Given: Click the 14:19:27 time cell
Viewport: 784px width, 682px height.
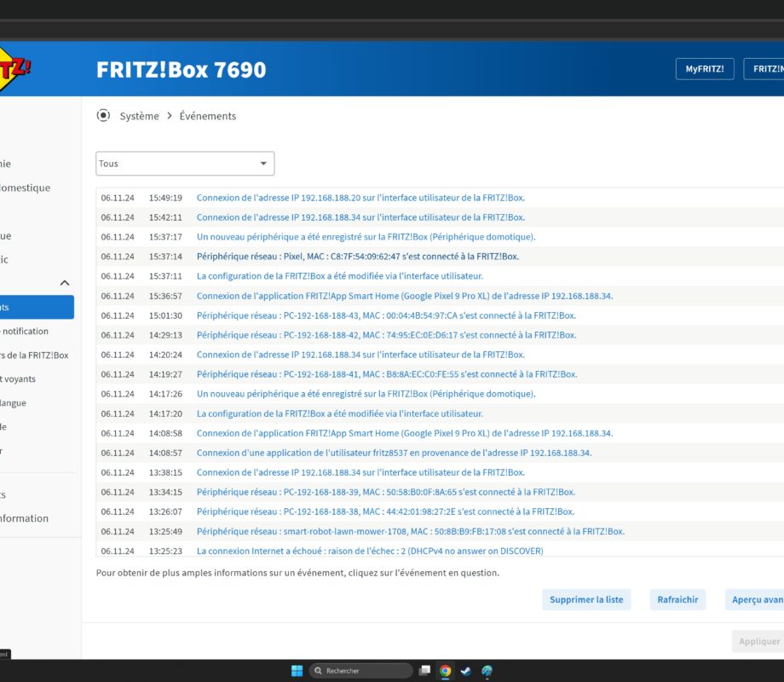Looking at the screenshot, I should (165, 373).
